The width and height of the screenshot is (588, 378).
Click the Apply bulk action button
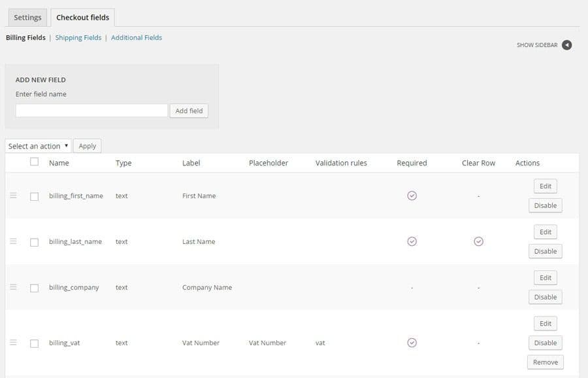(x=88, y=146)
